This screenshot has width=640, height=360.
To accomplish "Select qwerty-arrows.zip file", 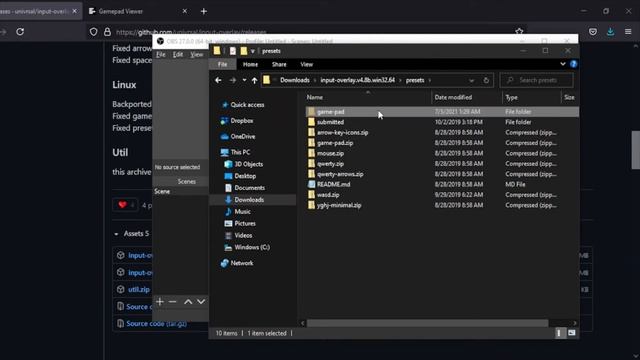I will tap(340, 174).
